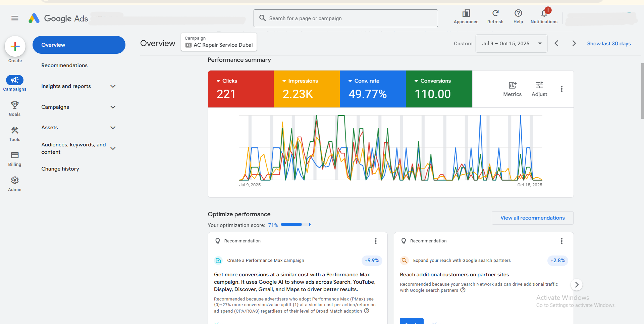The image size is (644, 324).
Task: Click View all recommendations
Action: click(532, 218)
